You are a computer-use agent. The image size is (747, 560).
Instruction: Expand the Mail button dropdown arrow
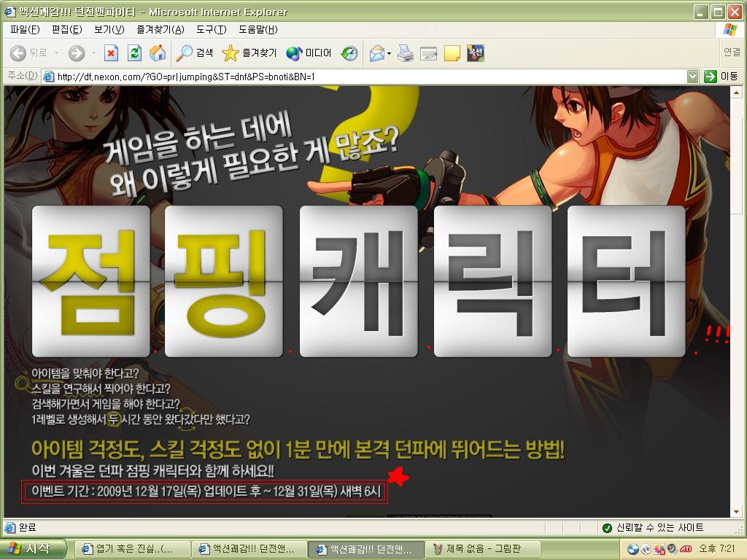tap(390, 52)
